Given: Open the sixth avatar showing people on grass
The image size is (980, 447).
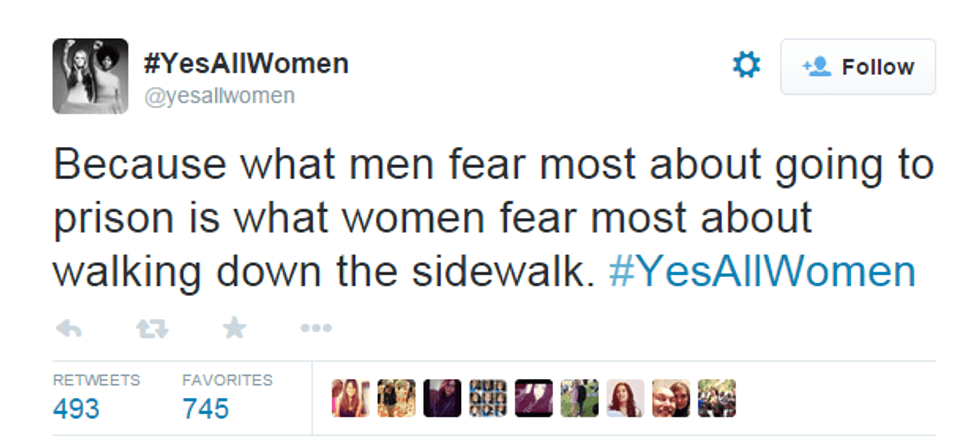Looking at the screenshot, I should 580,398.
